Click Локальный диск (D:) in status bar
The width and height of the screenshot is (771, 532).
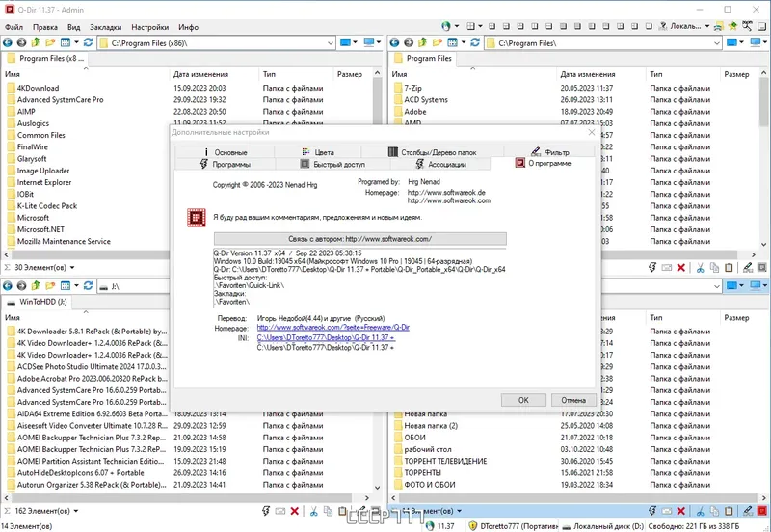pyautogui.click(x=602, y=526)
